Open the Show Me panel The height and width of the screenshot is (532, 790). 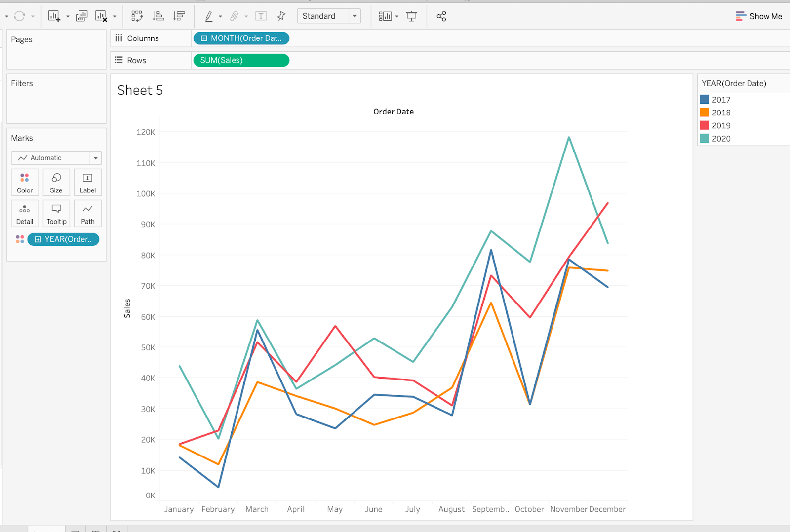coord(759,16)
